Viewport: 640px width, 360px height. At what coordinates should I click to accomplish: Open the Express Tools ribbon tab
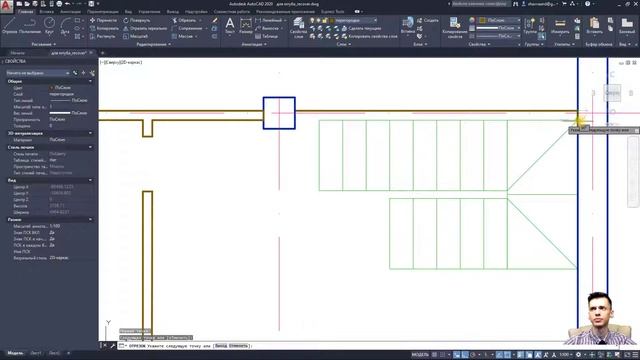(332, 12)
